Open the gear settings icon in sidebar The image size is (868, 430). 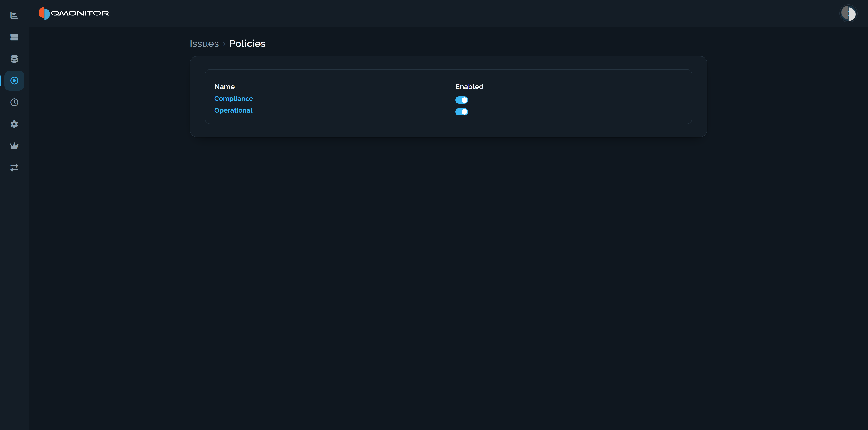point(14,124)
